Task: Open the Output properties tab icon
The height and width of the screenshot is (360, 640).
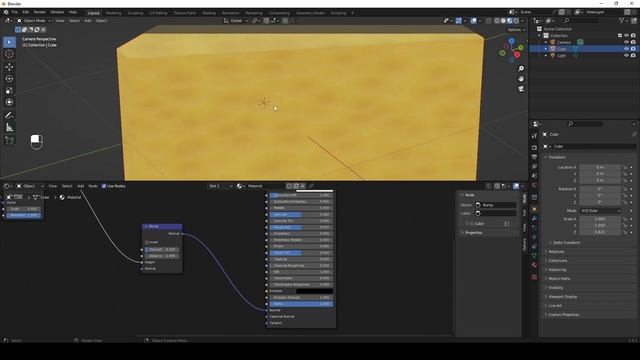Action: (x=534, y=157)
